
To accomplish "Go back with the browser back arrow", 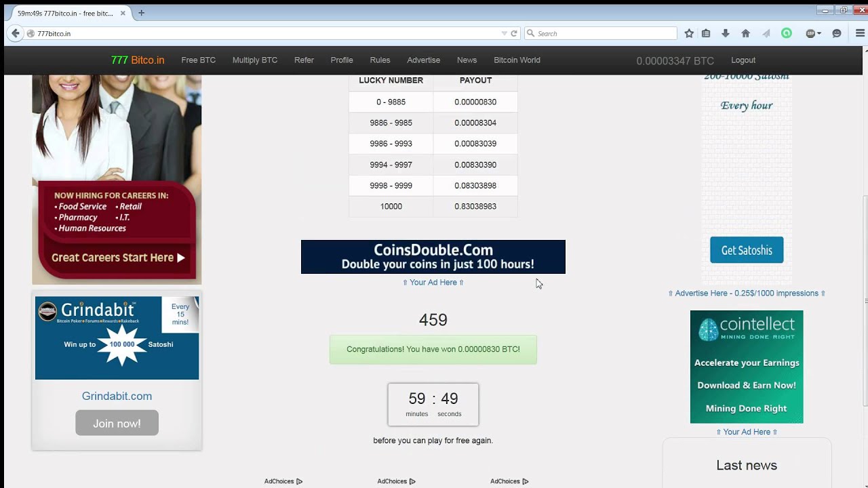I will click(x=16, y=33).
